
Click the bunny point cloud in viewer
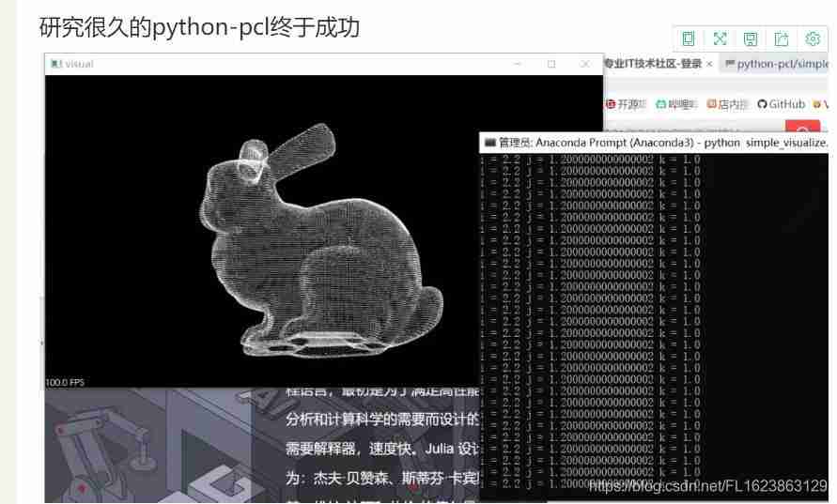[320, 240]
